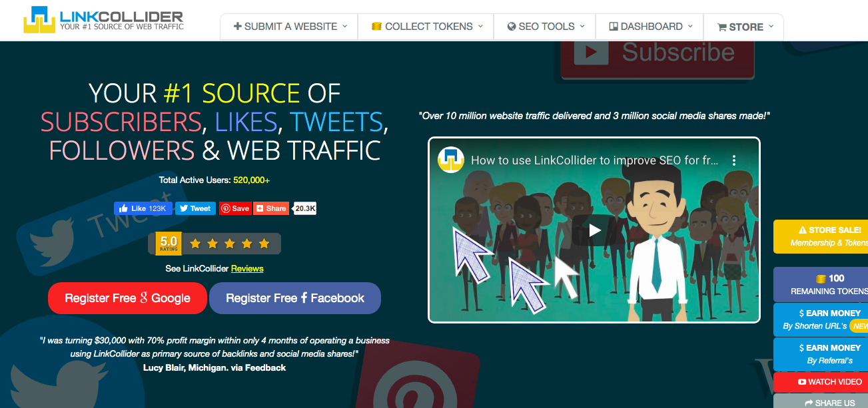868x408 pixels.
Task: Click the Lucy Blair testimonial attribution
Action: tap(215, 367)
